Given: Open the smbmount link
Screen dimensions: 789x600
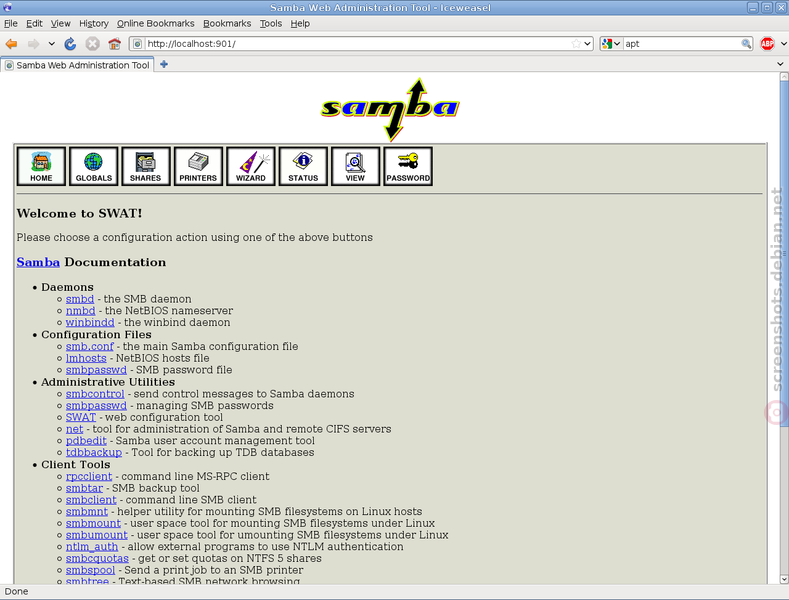Looking at the screenshot, I should 93,523.
